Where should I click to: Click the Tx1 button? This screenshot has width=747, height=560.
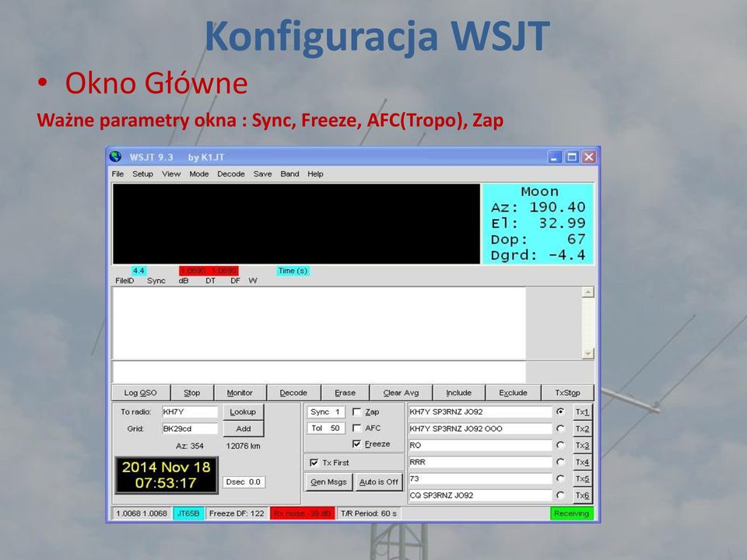click(x=582, y=412)
